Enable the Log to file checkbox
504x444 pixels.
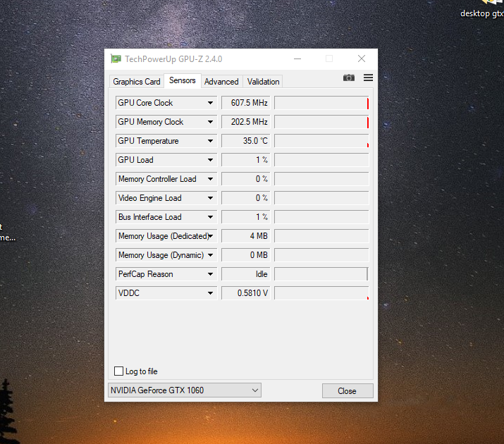118,371
